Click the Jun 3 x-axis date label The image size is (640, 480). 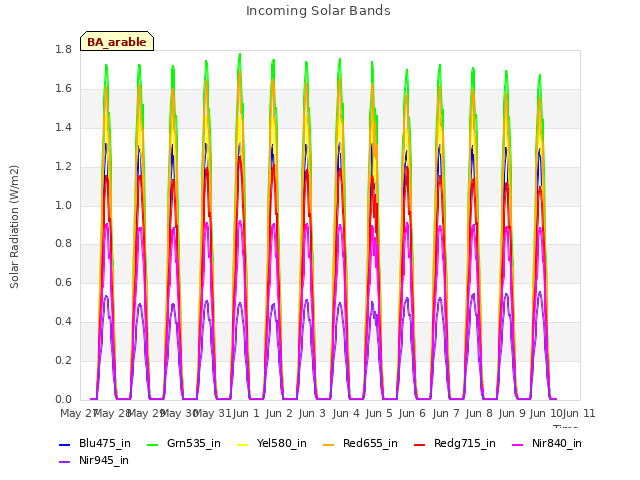[x=312, y=413]
